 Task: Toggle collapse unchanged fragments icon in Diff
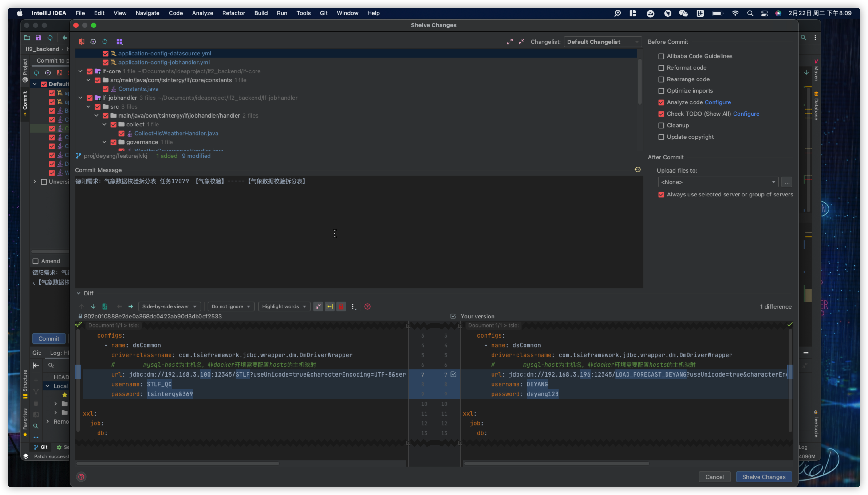click(318, 306)
